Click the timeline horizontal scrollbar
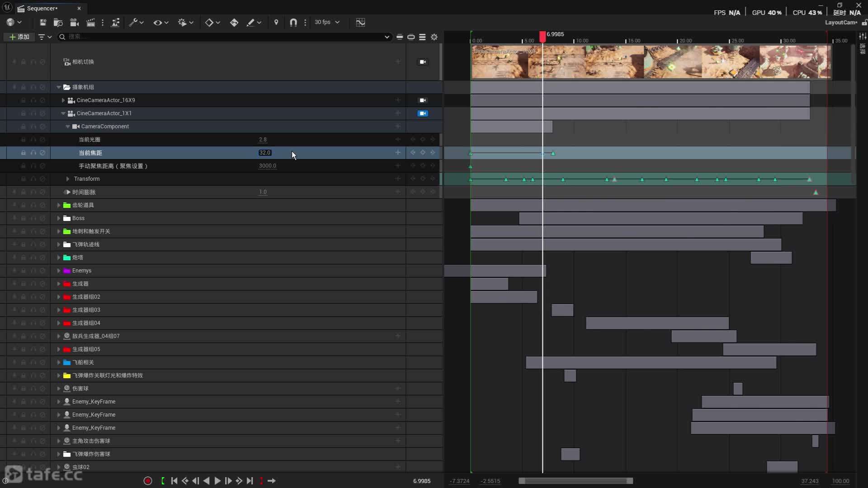Viewport: 868px width, 488px height. click(576, 481)
